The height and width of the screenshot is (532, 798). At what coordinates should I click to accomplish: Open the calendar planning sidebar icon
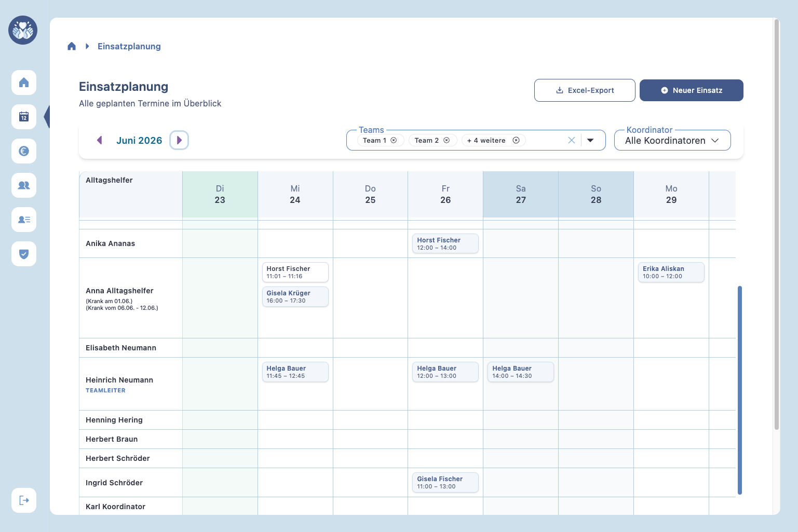pos(24,117)
